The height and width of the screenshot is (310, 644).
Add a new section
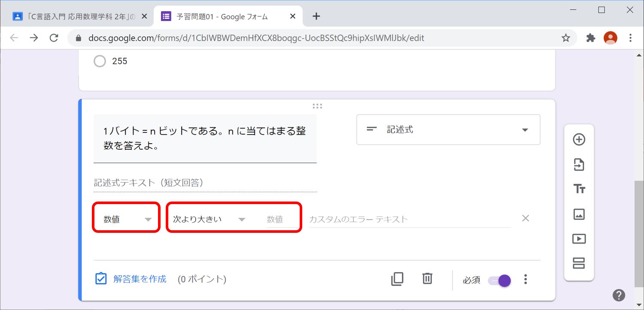[579, 263]
